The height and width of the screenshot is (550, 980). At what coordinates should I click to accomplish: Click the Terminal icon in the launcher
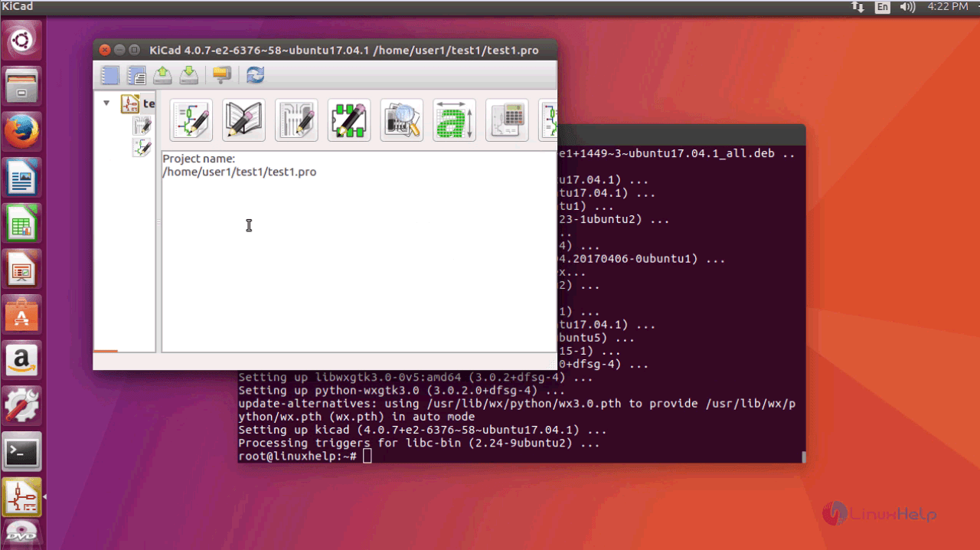point(23,453)
